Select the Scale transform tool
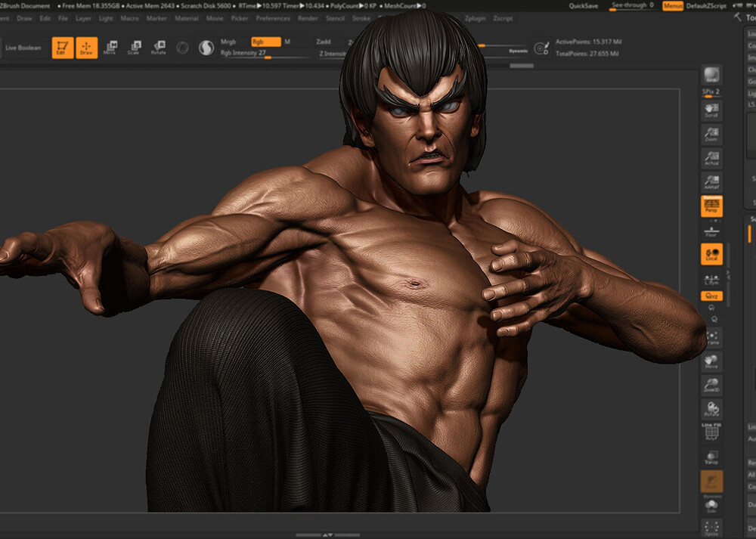This screenshot has width=756, height=539. tap(134, 48)
